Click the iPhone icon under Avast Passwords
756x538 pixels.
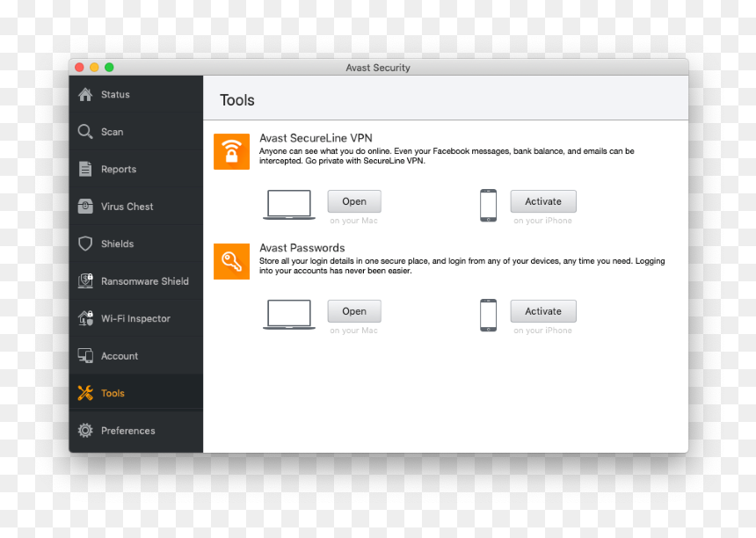[x=488, y=316]
